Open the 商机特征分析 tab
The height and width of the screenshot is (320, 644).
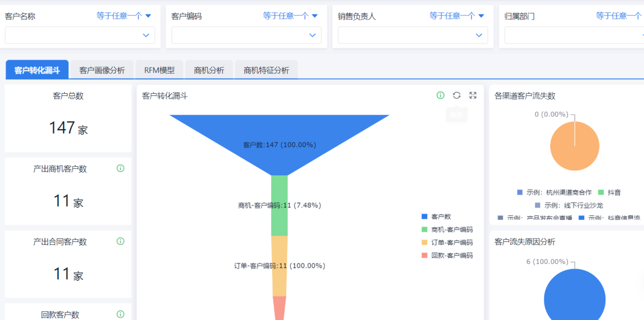coord(266,70)
